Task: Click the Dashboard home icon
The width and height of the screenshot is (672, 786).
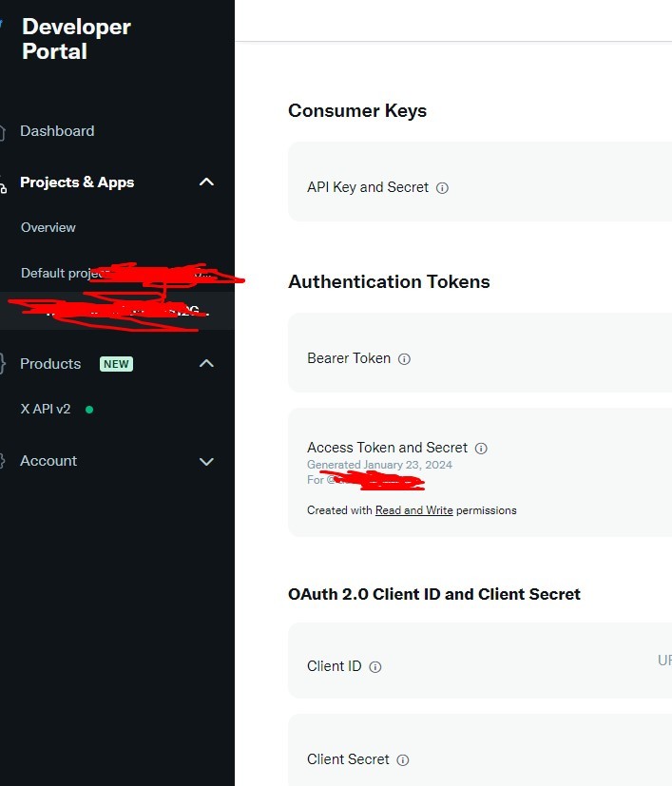Action: 2,132
